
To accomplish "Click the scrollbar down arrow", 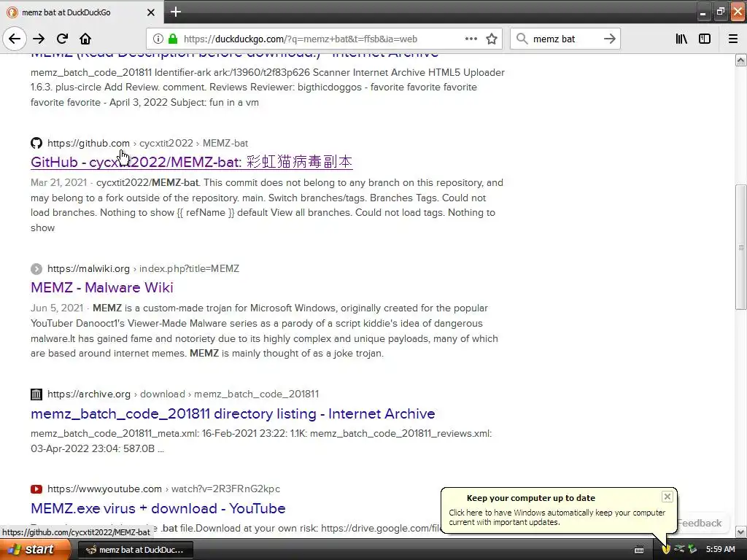I will point(741,532).
